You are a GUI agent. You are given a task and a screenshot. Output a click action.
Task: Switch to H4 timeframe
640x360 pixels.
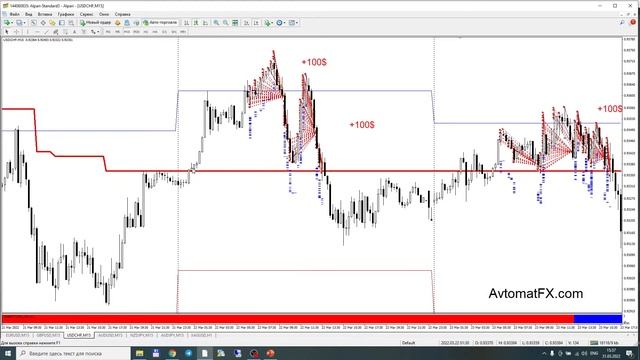tap(155, 31)
